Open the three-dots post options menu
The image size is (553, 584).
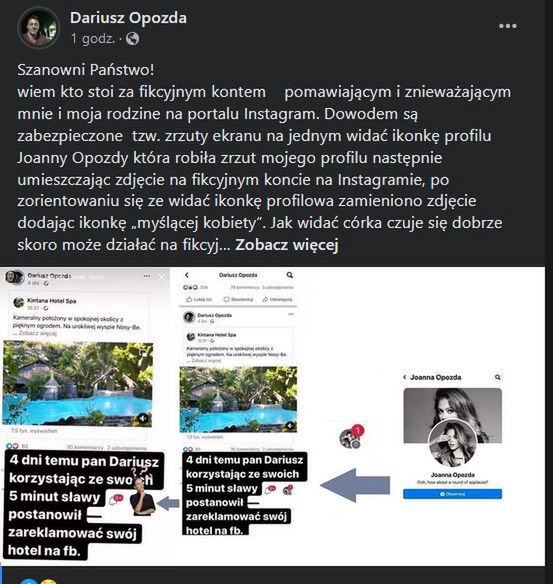(x=508, y=26)
